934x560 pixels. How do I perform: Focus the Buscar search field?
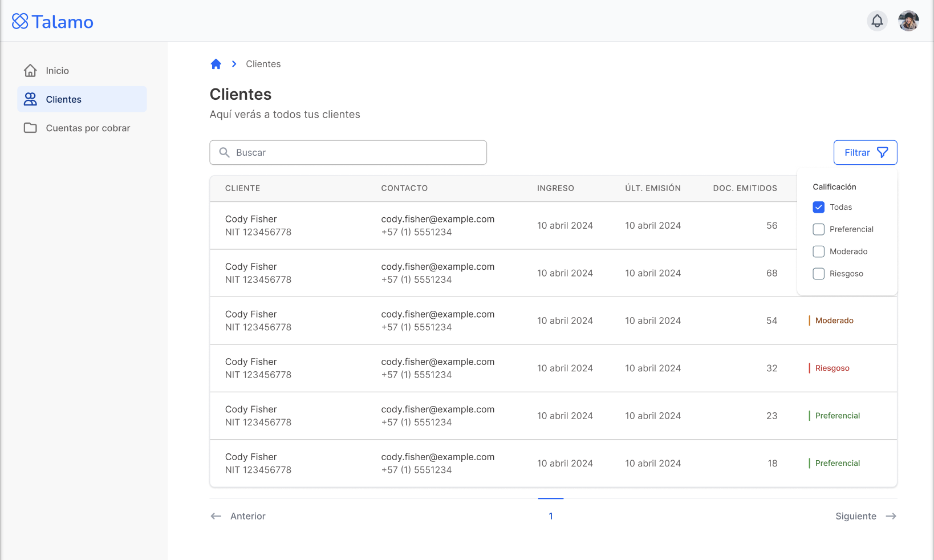(348, 152)
